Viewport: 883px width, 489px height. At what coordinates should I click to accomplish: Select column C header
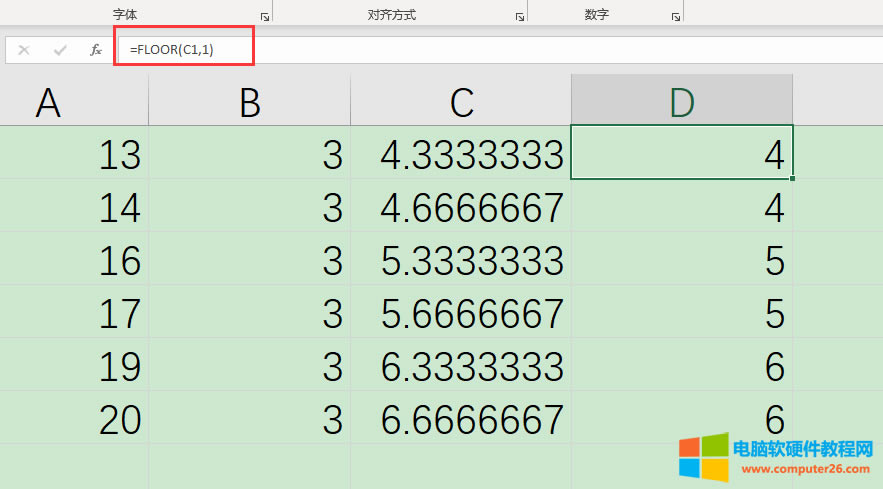(461, 101)
